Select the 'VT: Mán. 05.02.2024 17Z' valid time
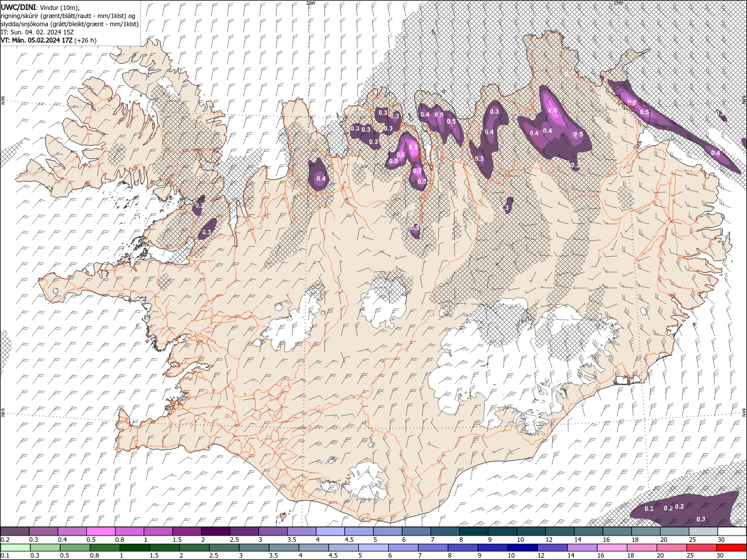 pos(37,40)
